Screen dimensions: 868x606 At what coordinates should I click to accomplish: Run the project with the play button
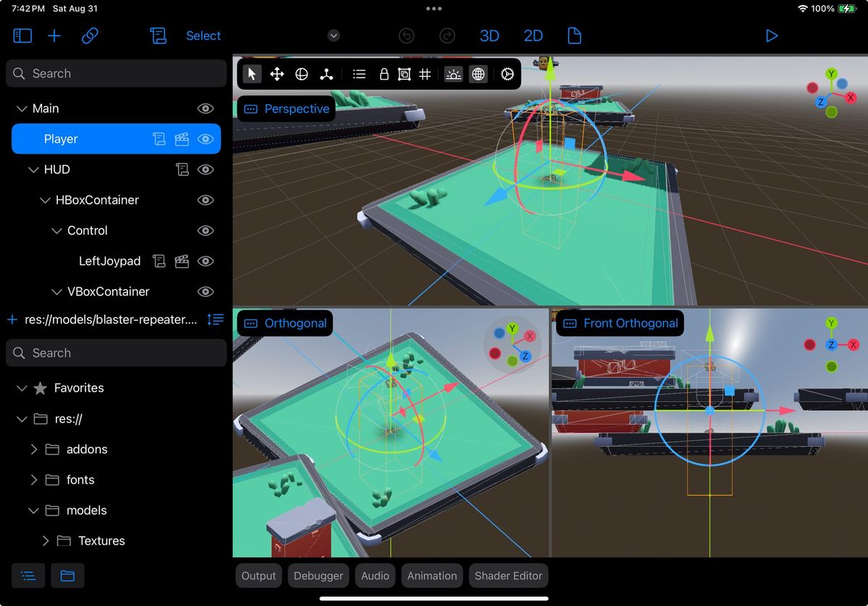click(772, 35)
